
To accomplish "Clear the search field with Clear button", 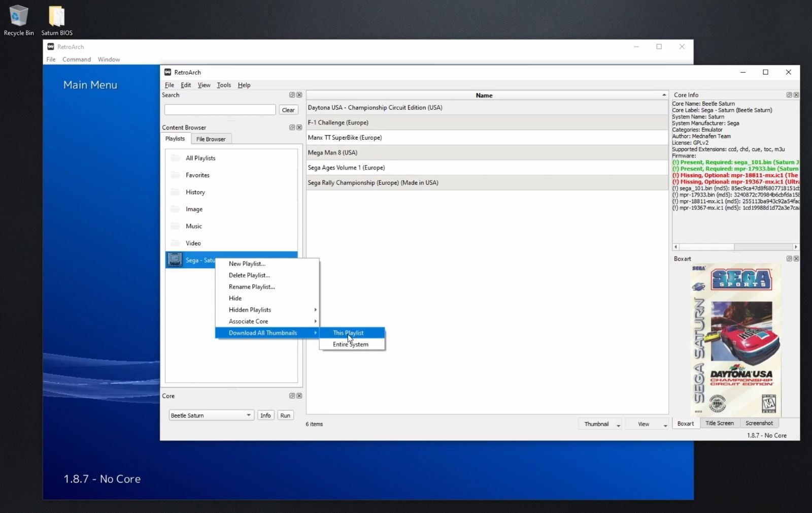I will point(288,110).
